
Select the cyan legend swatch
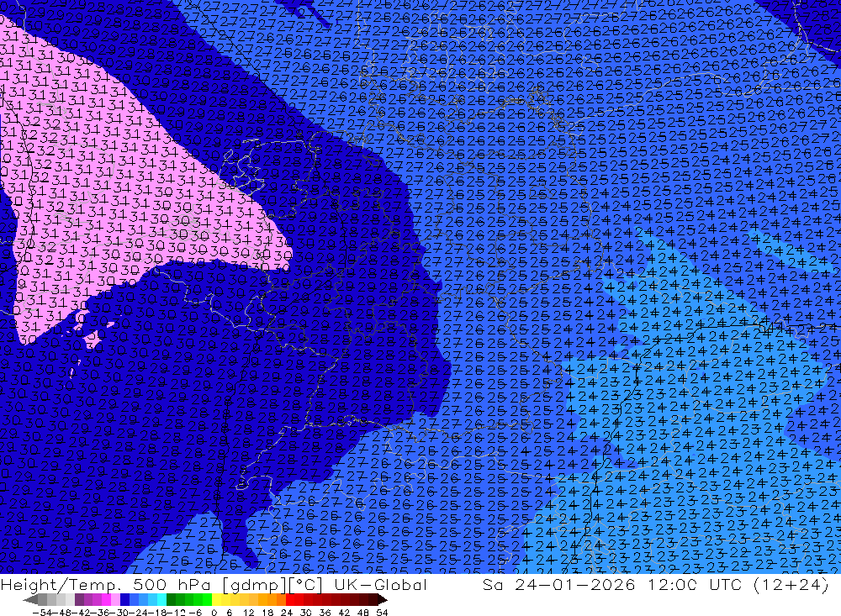161,600
